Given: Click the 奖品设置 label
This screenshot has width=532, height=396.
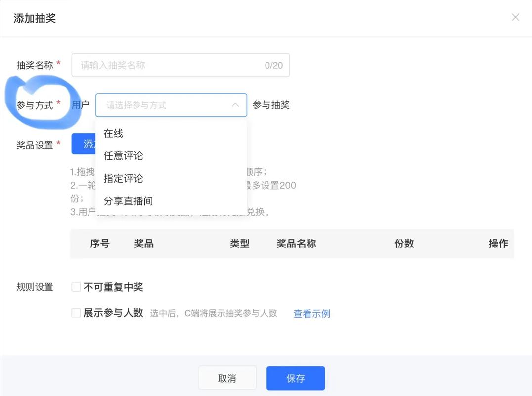Looking at the screenshot, I should click(35, 145).
